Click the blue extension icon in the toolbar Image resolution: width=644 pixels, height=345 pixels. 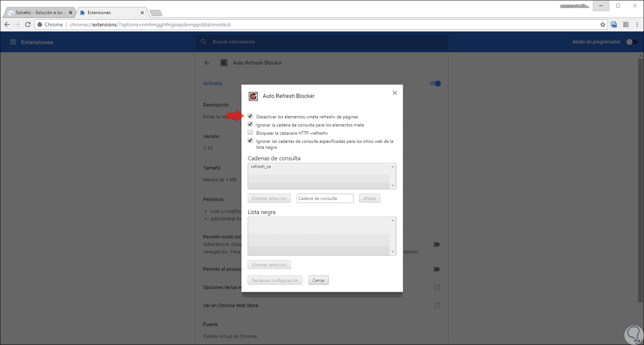pyautogui.click(x=614, y=25)
